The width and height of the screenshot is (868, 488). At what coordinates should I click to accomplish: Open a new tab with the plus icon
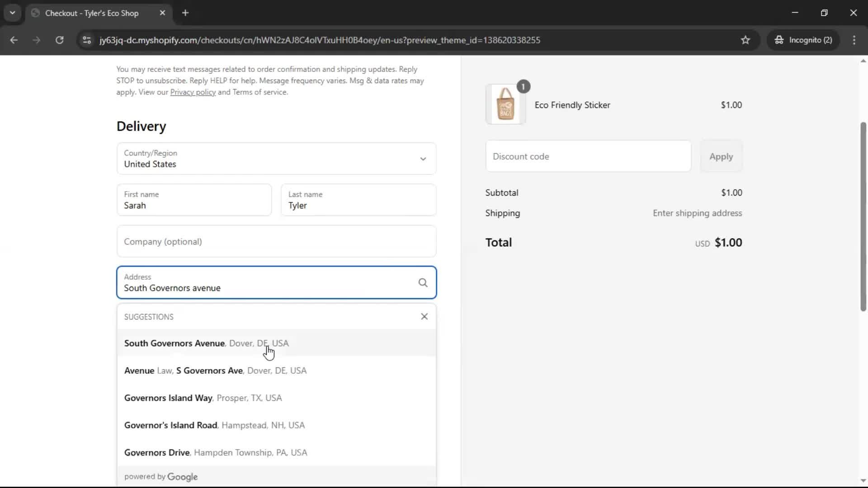[x=185, y=13]
